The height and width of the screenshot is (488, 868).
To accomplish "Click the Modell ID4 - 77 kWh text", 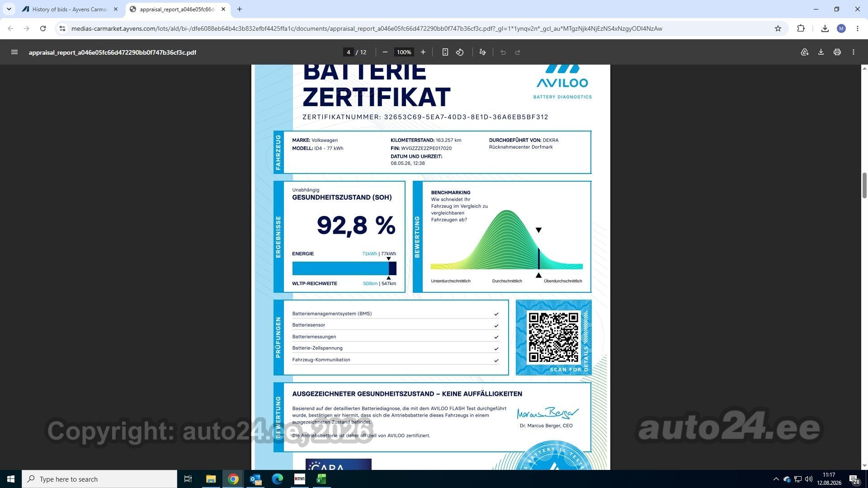I will point(317,148).
